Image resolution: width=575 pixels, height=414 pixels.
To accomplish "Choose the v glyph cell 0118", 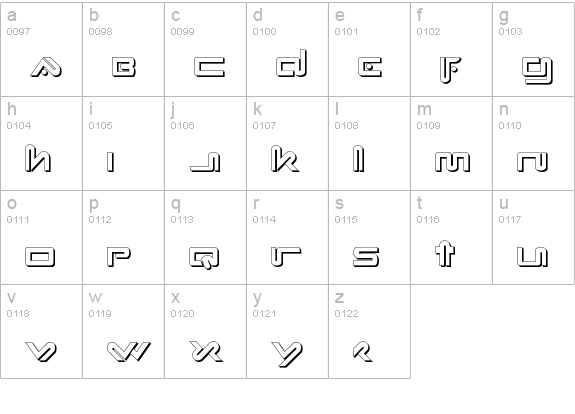I will (x=41, y=331).
